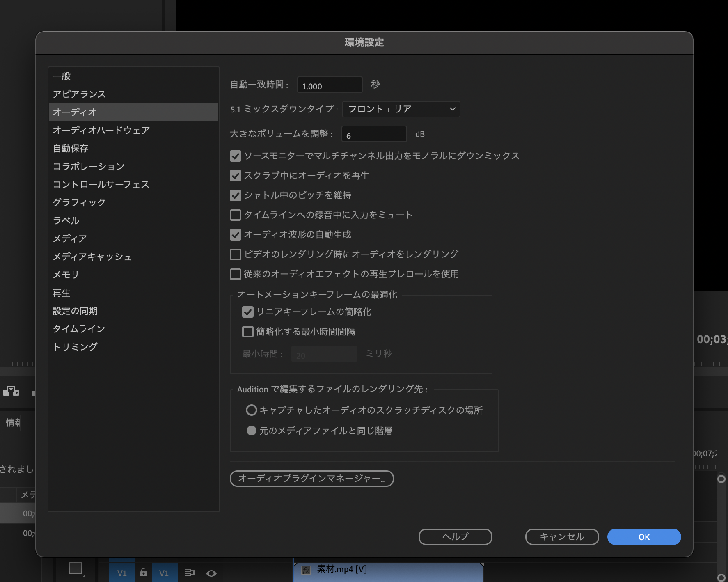Click the 自動一致時間 input field
The width and height of the screenshot is (728, 582).
tap(330, 85)
